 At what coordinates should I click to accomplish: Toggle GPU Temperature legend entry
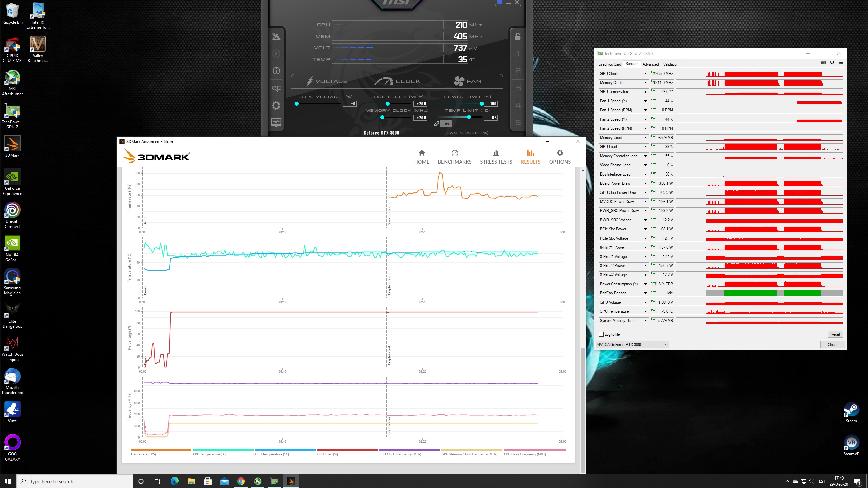[285, 453]
